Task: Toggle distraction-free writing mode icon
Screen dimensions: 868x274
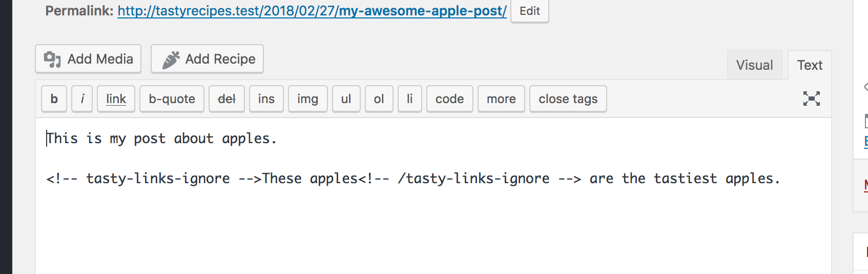Action: (x=812, y=99)
